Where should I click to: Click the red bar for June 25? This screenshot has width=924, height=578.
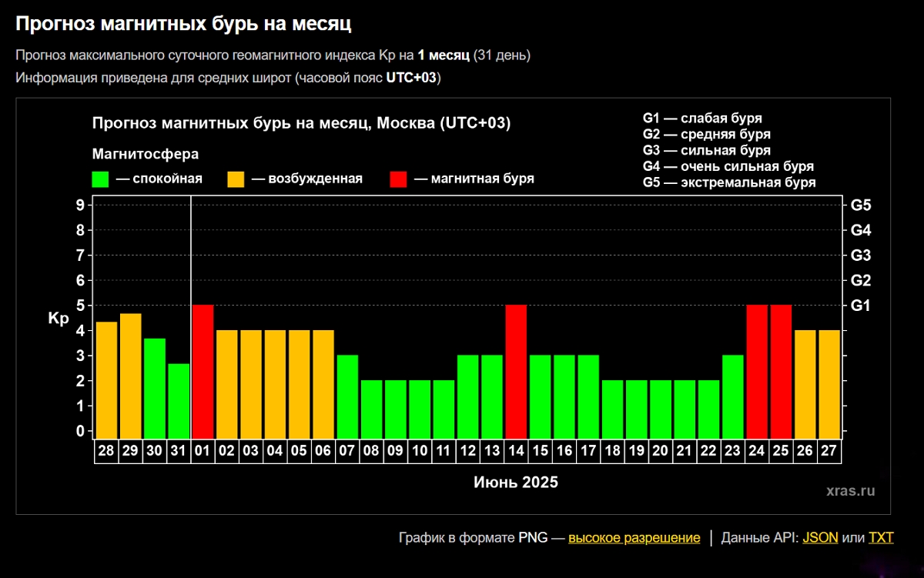(x=781, y=370)
